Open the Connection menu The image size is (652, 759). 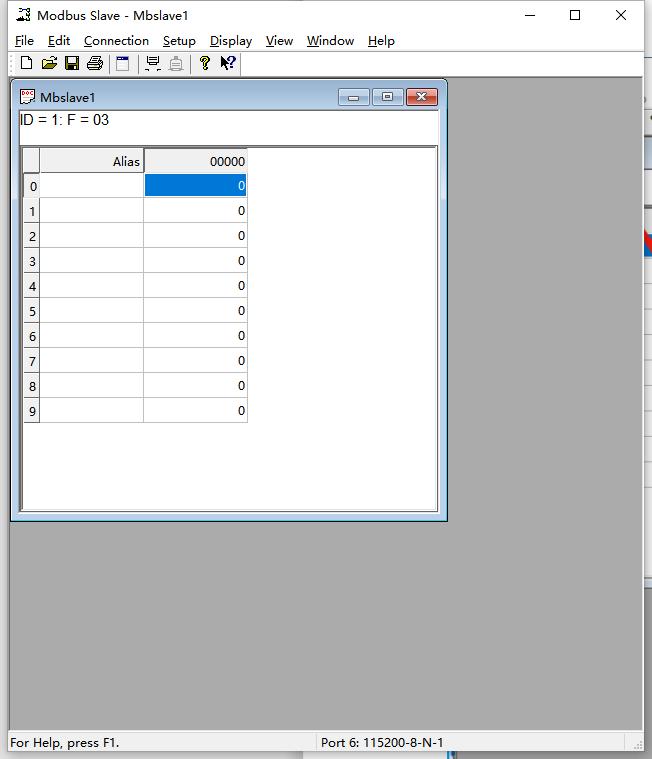(x=116, y=41)
